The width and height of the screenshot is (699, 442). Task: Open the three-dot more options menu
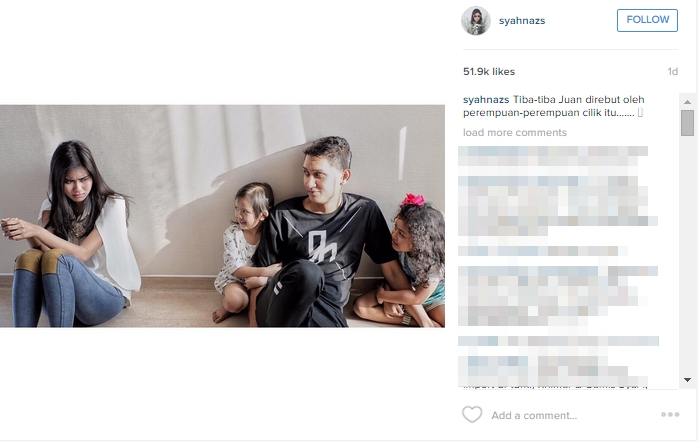pyautogui.click(x=670, y=414)
